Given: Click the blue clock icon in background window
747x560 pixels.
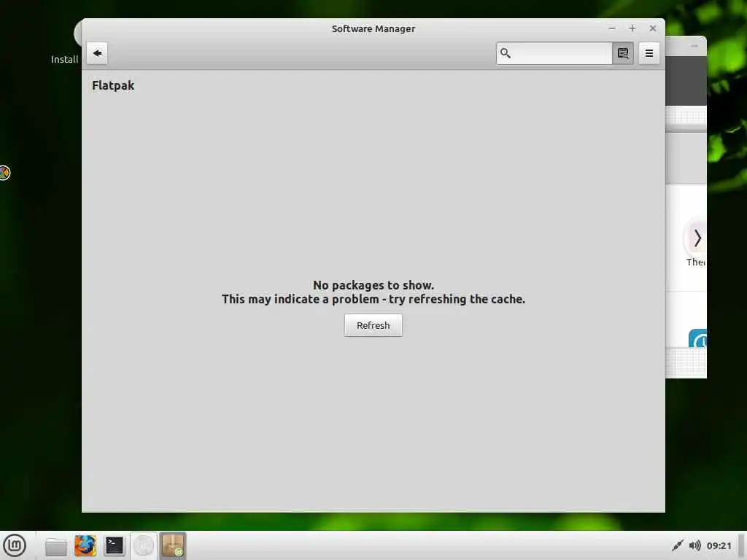Looking at the screenshot, I should [698, 338].
